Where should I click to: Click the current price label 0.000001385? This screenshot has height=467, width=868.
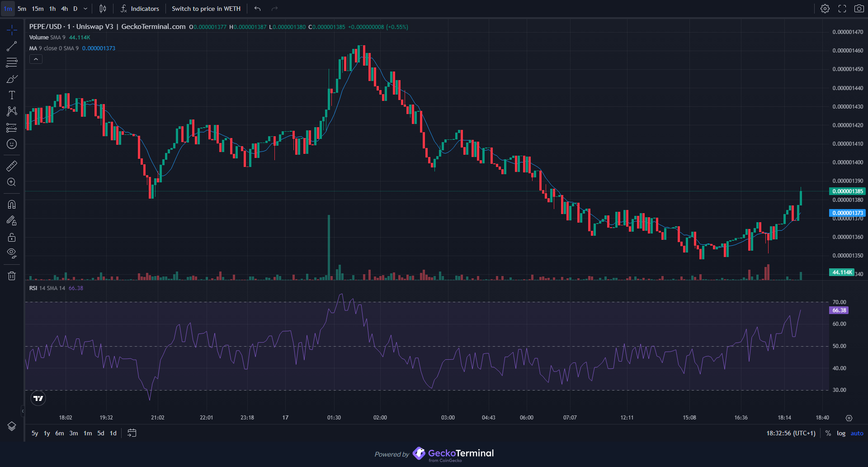(848, 191)
